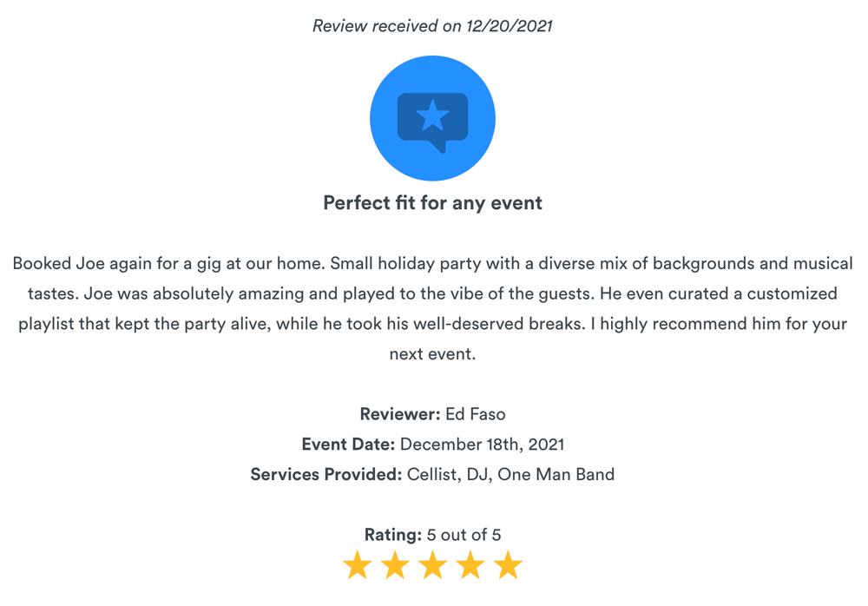Screen dimensions: 868x606
Task: Click the second gold rating star
Action: pyautogui.click(x=395, y=565)
